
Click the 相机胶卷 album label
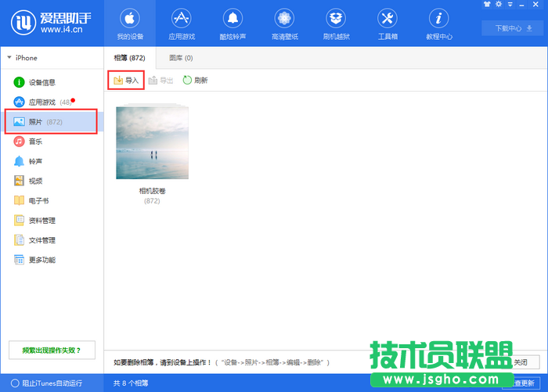tap(152, 191)
